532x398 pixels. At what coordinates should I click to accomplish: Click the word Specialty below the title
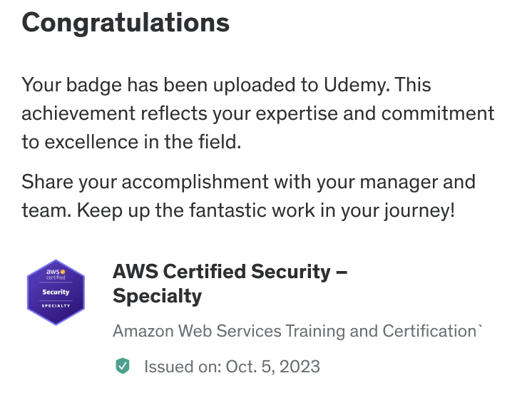tap(157, 296)
